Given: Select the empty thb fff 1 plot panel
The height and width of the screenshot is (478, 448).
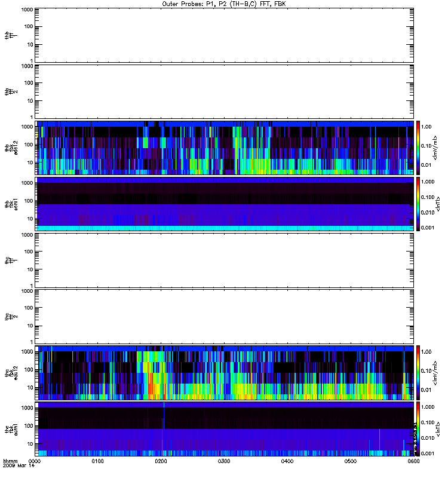Looking at the screenshot, I should (x=225, y=35).
